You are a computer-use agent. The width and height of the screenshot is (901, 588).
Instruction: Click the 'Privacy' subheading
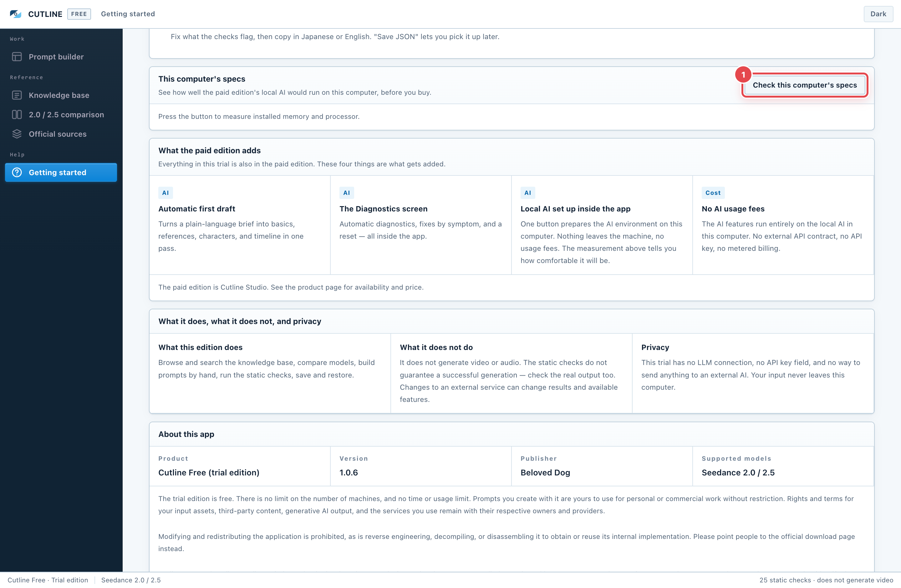tap(655, 347)
